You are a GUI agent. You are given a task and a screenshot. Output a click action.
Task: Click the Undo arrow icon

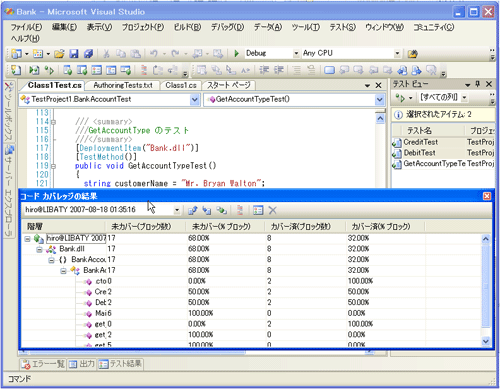tap(154, 54)
